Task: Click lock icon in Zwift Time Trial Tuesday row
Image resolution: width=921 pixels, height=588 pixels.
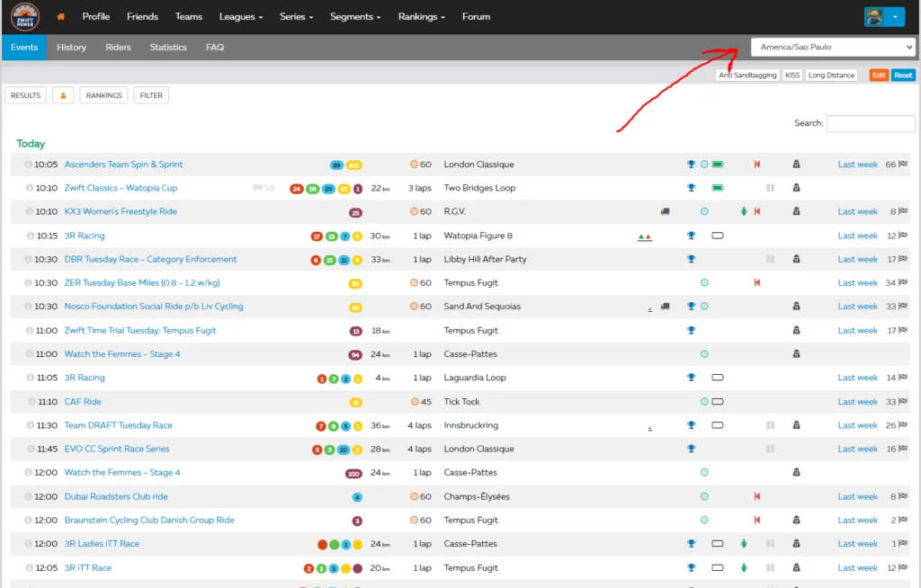Action: point(797,330)
